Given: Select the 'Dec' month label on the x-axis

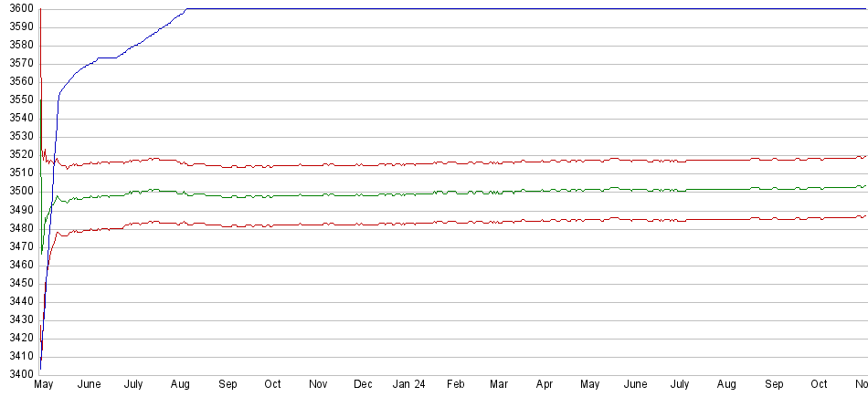Looking at the screenshot, I should (363, 385).
